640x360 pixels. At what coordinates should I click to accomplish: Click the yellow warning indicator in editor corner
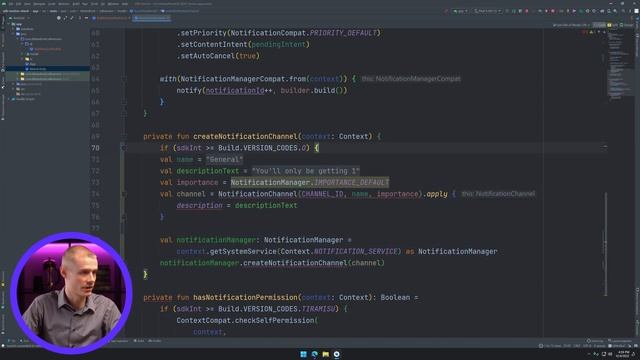591,32
